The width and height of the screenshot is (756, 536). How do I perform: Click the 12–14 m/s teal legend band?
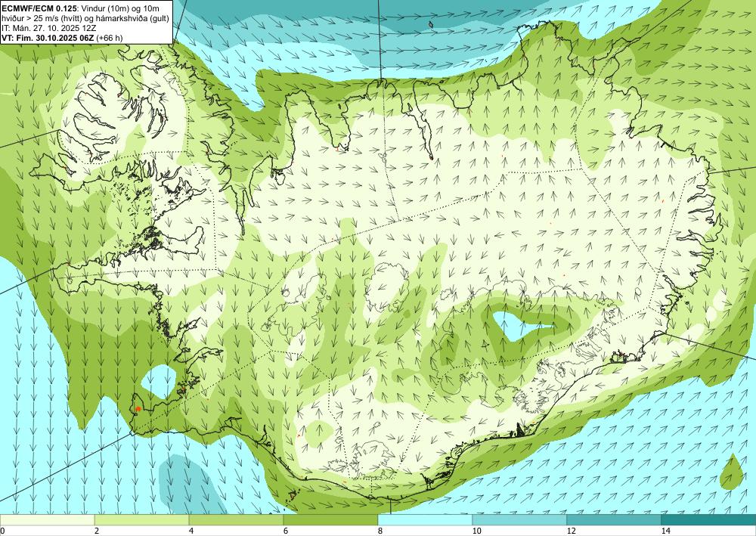pos(614,519)
